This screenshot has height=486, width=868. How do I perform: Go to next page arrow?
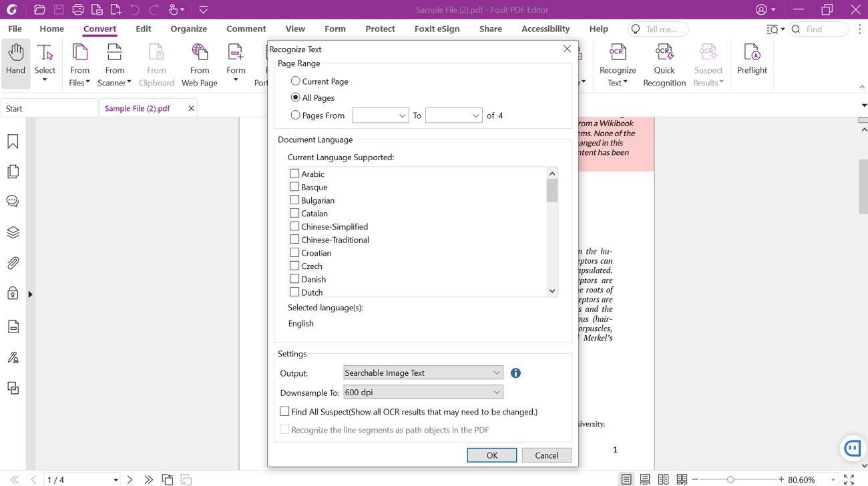tap(130, 479)
